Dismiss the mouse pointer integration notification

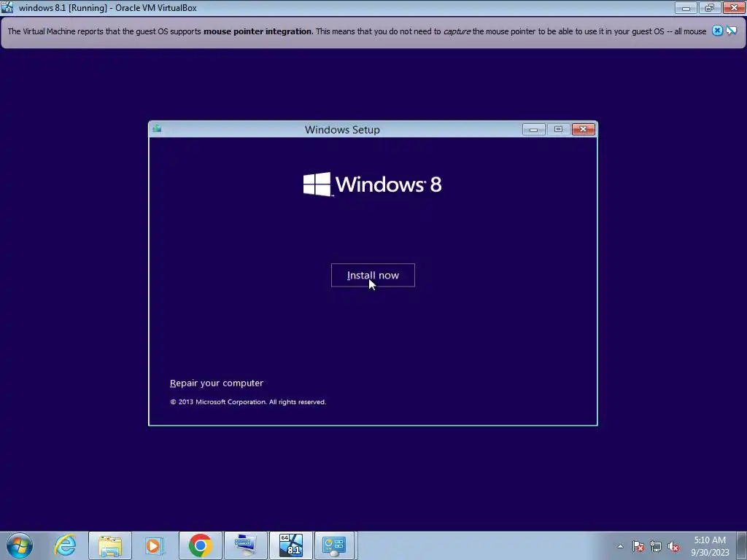click(717, 31)
